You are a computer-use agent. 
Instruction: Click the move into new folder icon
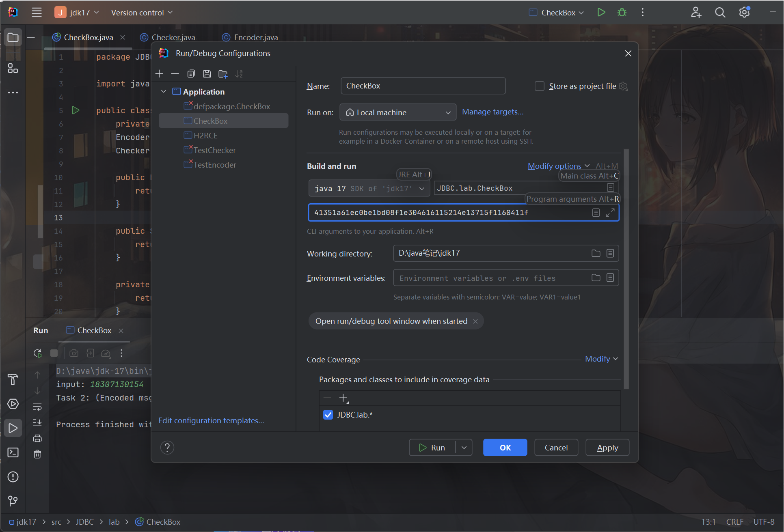[223, 74]
